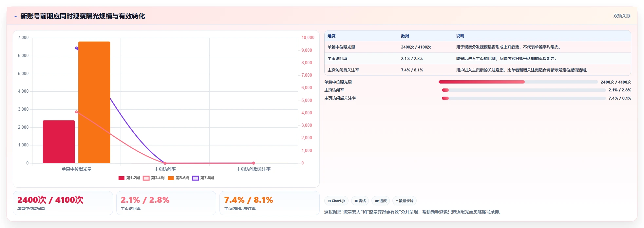Toggle the 第7-8周 legend series

[x=203, y=178]
